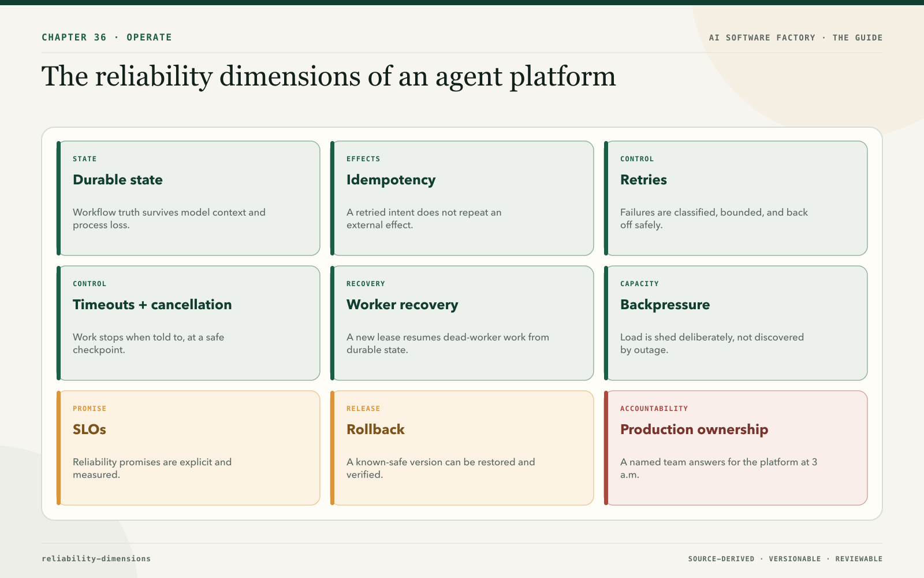Image resolution: width=924 pixels, height=578 pixels.
Task: Click 'Reliability promises are explicit' description
Action: 152,468
